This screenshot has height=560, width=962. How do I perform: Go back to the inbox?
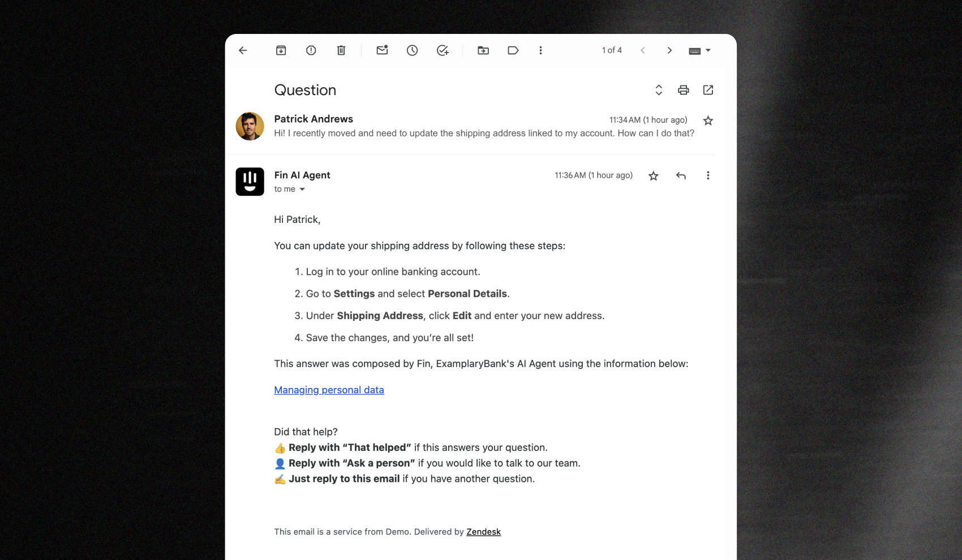click(x=243, y=50)
